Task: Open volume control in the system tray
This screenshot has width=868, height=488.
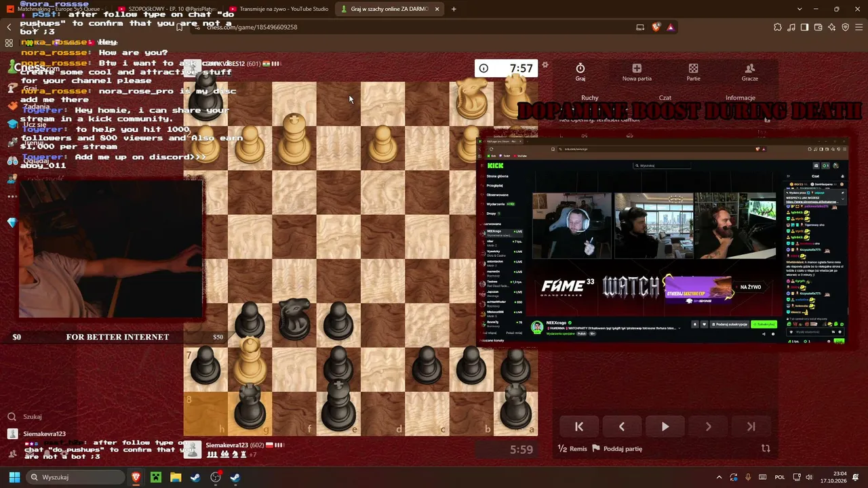Action: [x=809, y=477]
